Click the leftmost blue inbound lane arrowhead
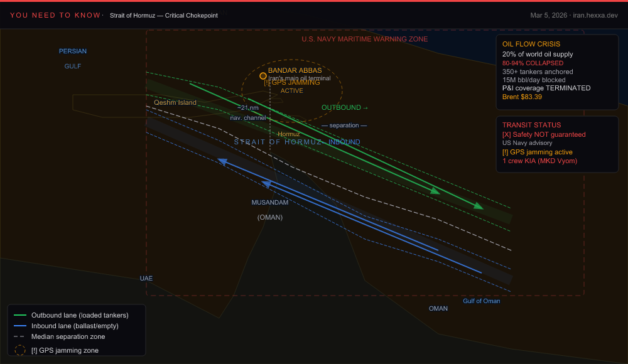Image resolution: width=628 pixels, height=364 pixels. coord(222,161)
